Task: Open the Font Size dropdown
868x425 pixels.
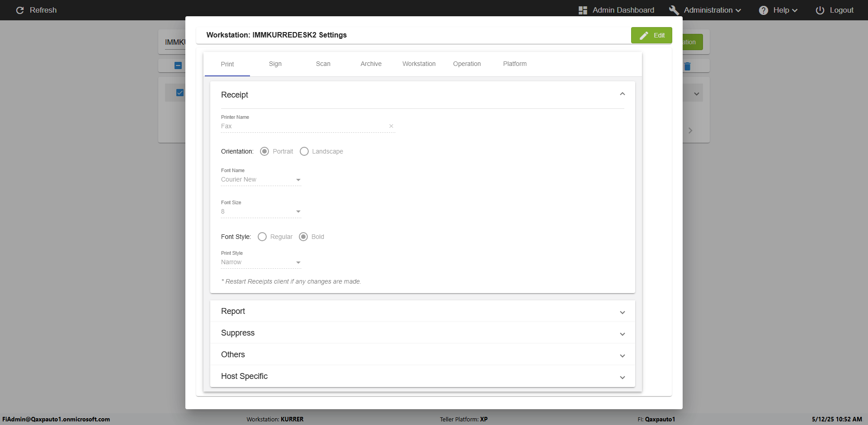Action: pyautogui.click(x=261, y=212)
